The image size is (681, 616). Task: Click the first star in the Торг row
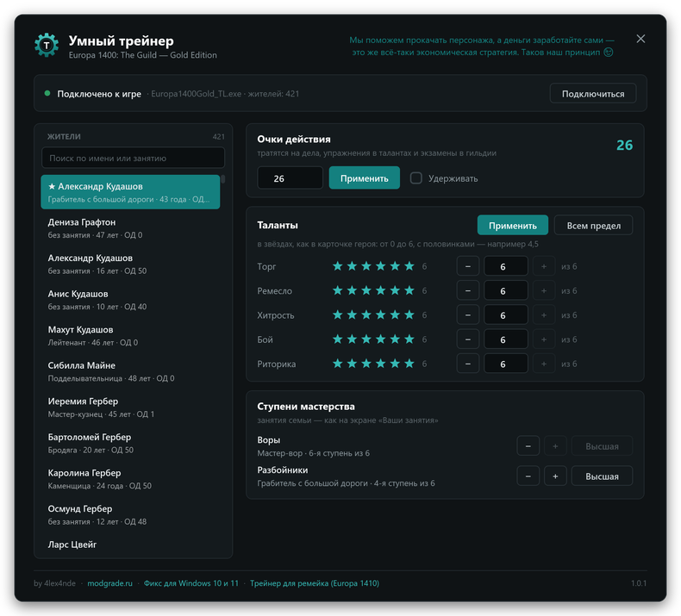click(x=337, y=266)
